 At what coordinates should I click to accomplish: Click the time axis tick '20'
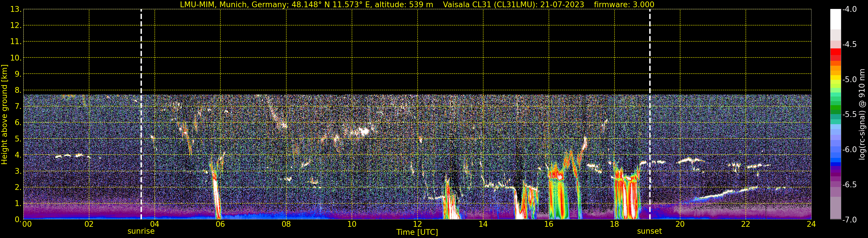click(680, 224)
